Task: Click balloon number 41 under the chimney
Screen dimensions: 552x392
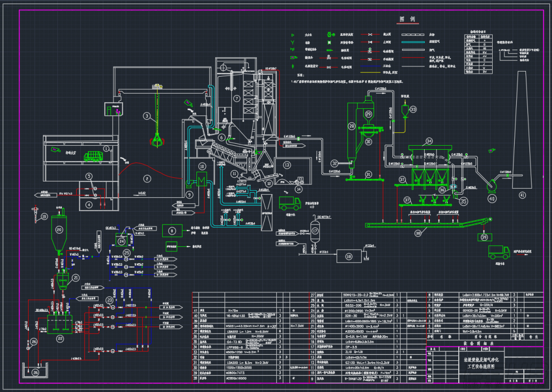Action: click(x=522, y=195)
